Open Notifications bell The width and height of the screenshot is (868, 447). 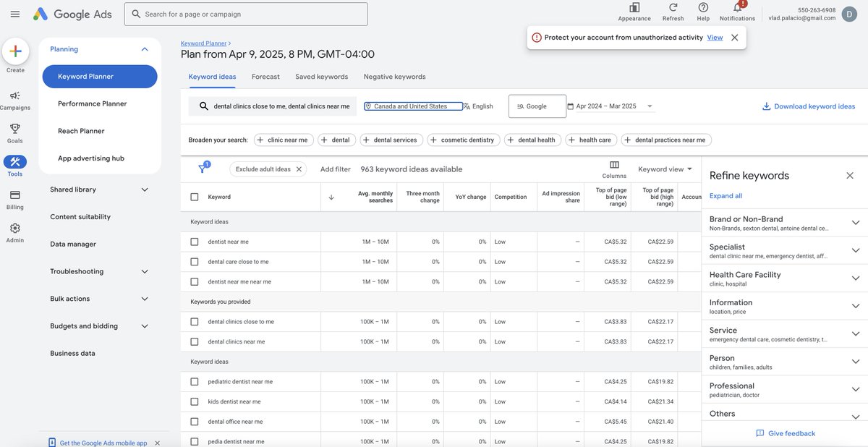click(738, 7)
